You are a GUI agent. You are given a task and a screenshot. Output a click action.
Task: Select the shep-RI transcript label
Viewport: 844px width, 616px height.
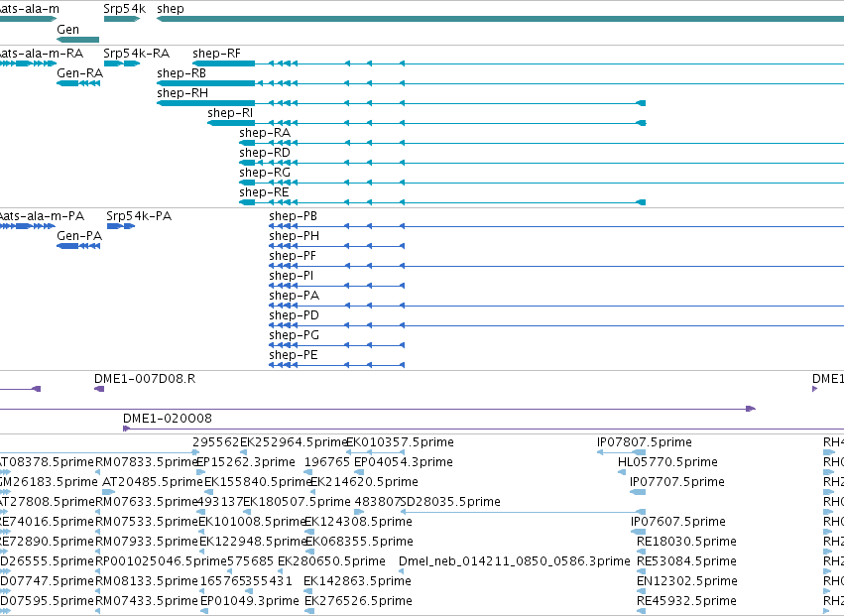(x=230, y=113)
